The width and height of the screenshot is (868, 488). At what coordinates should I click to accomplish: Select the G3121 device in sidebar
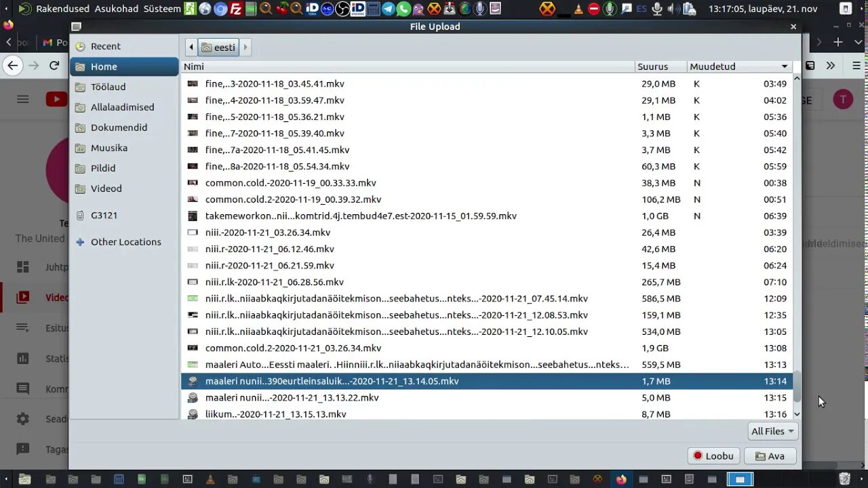124,215
